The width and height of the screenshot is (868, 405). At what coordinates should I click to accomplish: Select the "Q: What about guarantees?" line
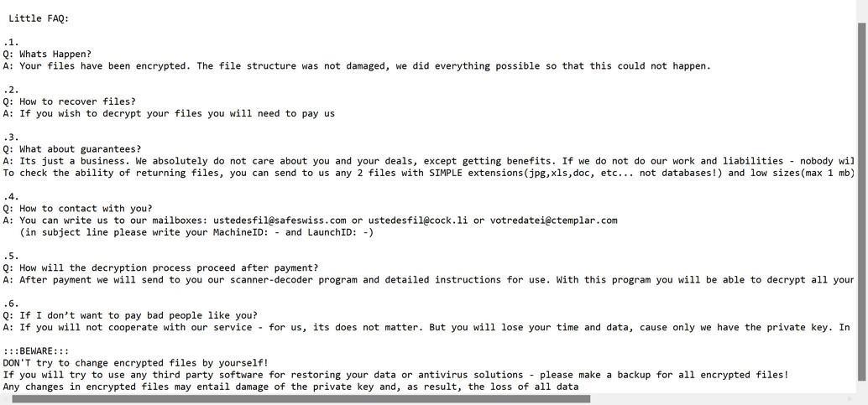(72, 149)
